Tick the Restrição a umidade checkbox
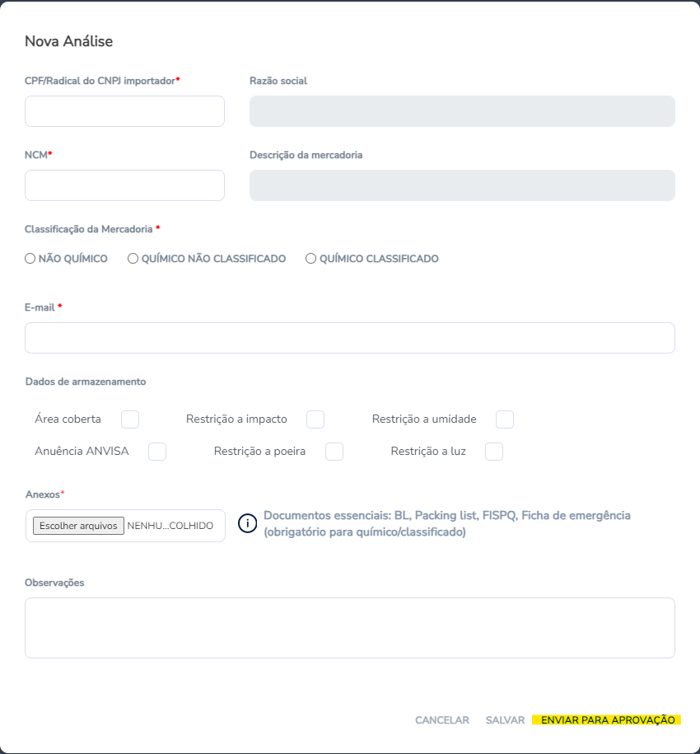The height and width of the screenshot is (754, 700). coord(505,419)
